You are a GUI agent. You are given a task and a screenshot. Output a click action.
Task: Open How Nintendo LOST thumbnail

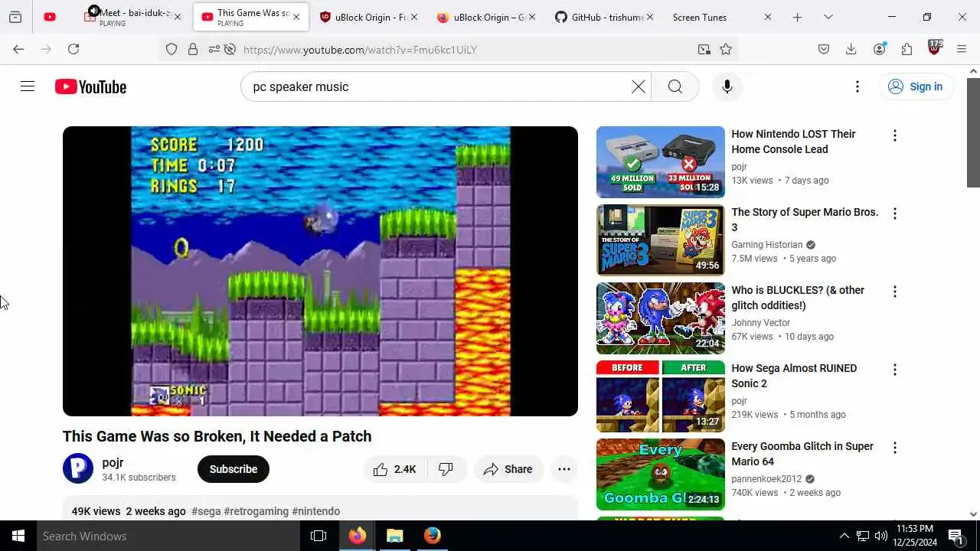pos(660,162)
